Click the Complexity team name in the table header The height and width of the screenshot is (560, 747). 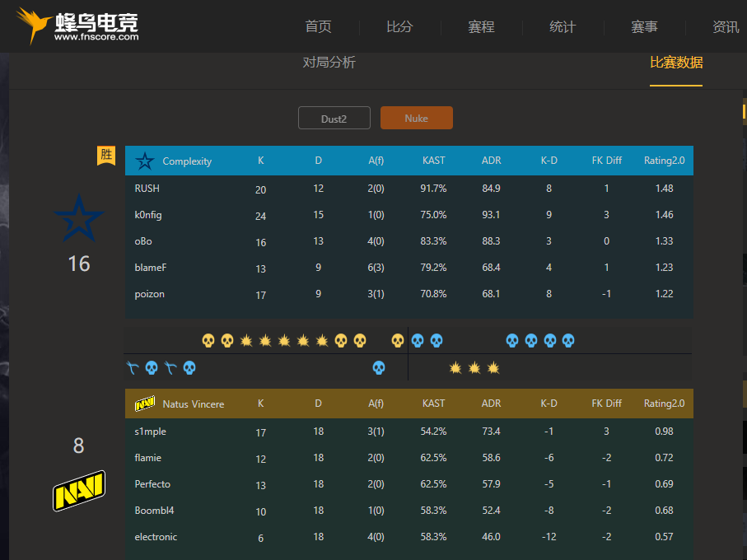(187, 161)
